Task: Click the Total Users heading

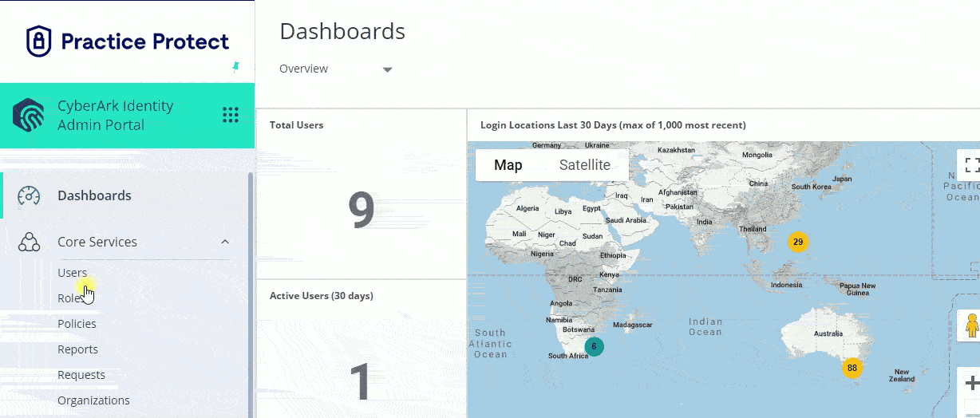Action: coord(296,125)
